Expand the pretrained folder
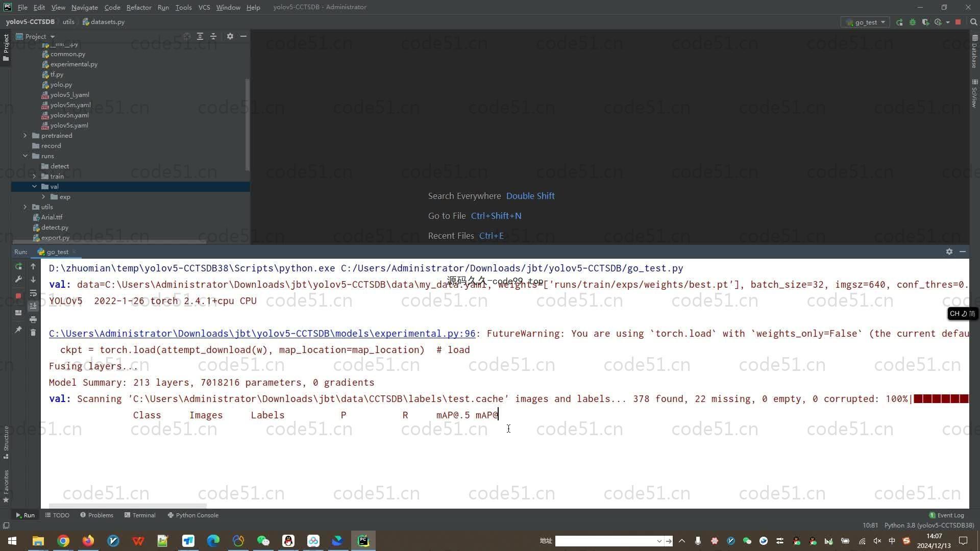Screen dimensions: 980x551 [x=25, y=136]
